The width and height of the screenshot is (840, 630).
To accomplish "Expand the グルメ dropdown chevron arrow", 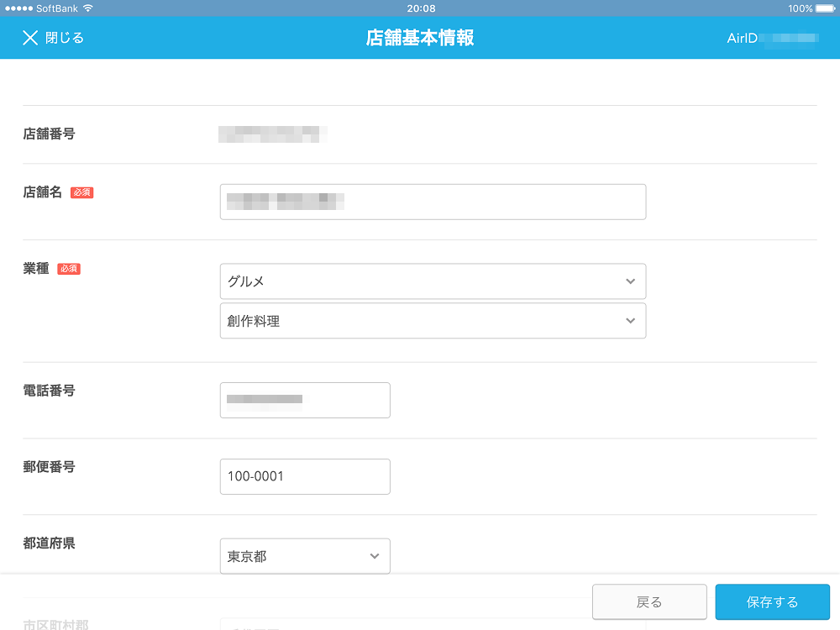I will tap(629, 281).
